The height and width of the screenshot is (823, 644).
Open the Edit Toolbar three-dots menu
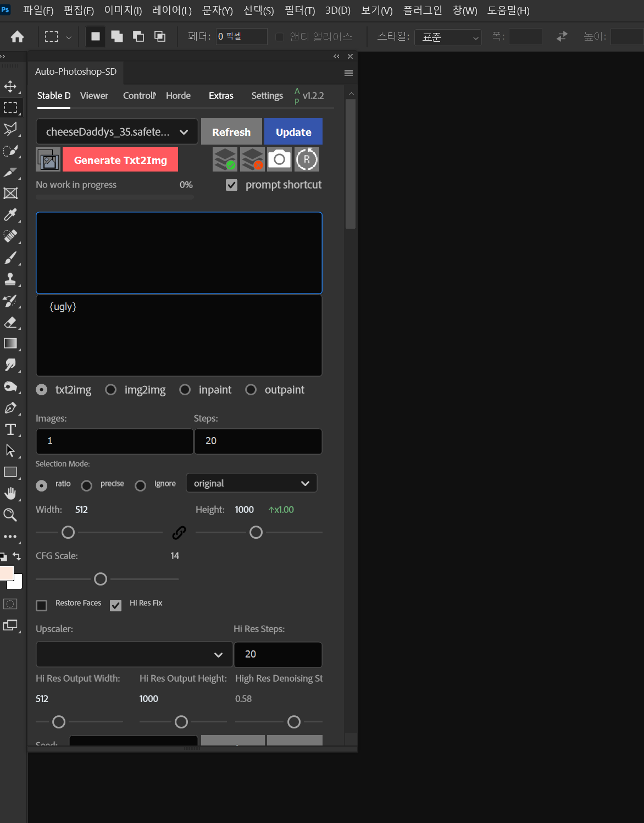tap(10, 537)
